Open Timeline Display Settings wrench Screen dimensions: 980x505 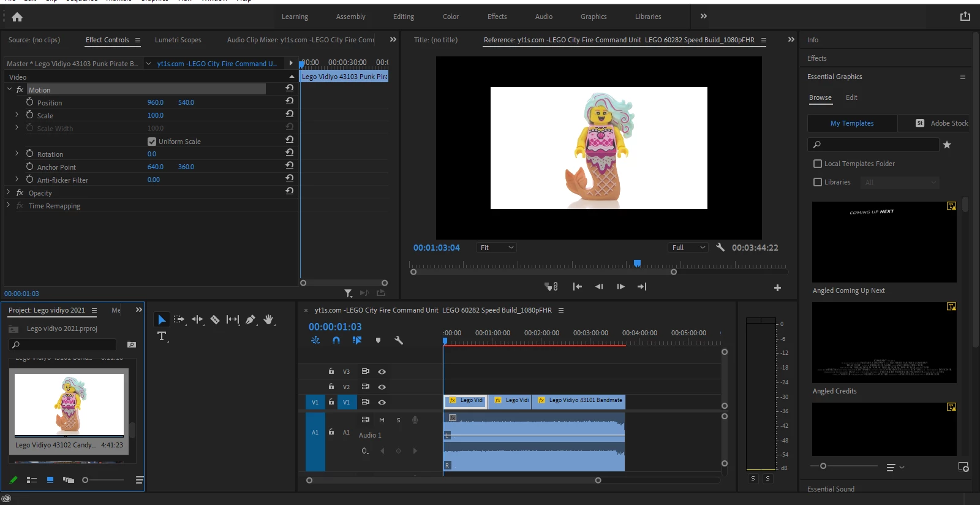pyautogui.click(x=399, y=340)
